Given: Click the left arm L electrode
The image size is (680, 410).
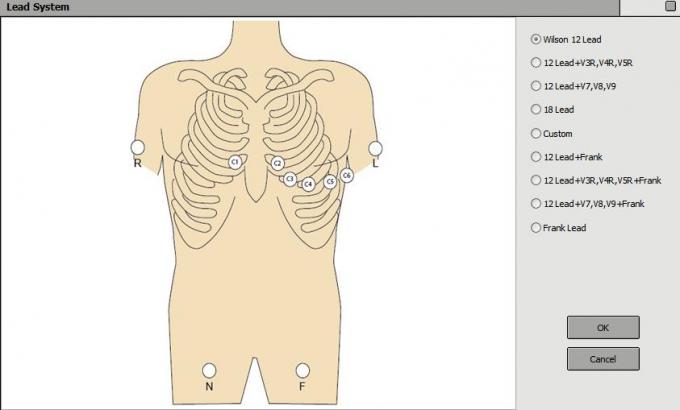Looking at the screenshot, I should [375, 148].
